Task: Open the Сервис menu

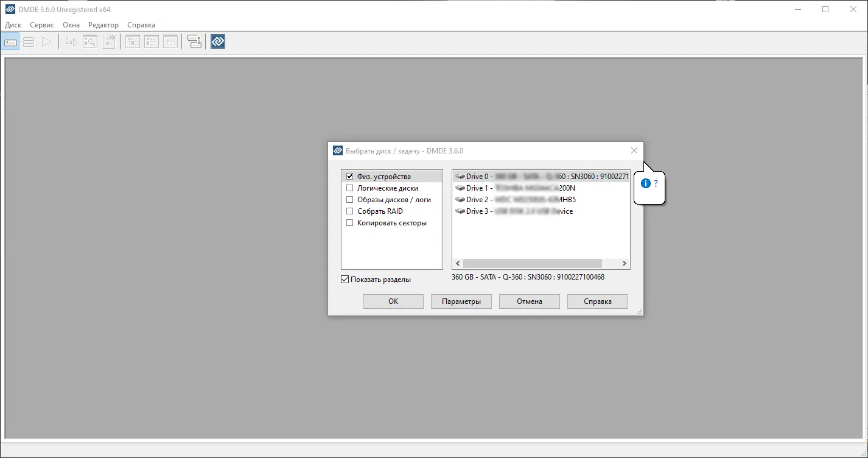Action: (42, 25)
